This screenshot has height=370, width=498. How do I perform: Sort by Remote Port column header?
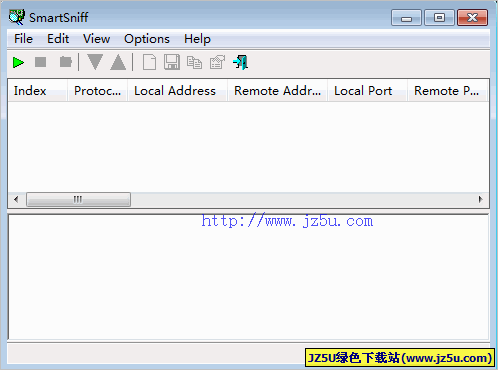point(447,91)
